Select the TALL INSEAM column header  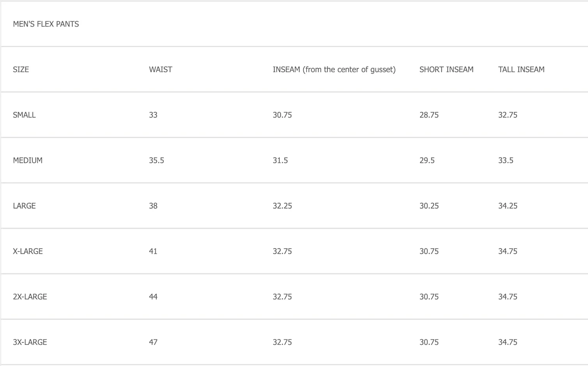pos(521,69)
